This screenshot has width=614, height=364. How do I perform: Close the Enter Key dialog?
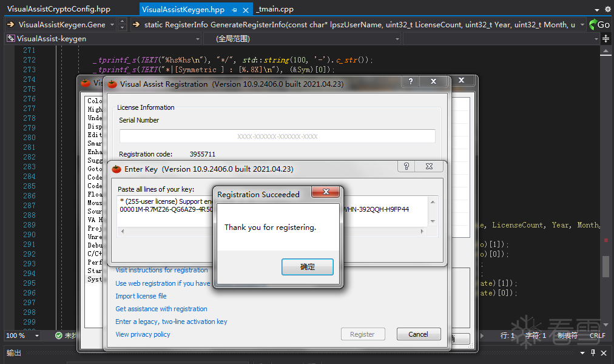click(x=429, y=166)
